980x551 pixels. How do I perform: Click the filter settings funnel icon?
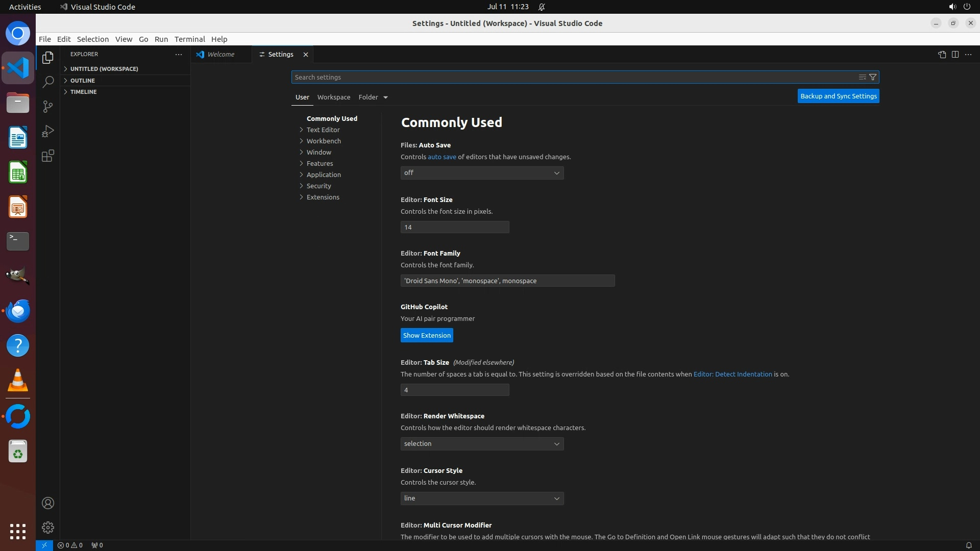(873, 77)
